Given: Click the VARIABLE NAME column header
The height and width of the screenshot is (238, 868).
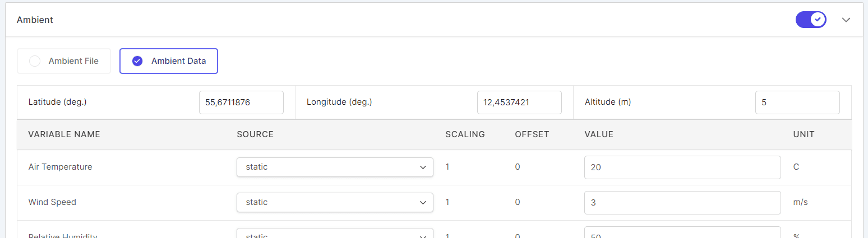Looking at the screenshot, I should [64, 134].
